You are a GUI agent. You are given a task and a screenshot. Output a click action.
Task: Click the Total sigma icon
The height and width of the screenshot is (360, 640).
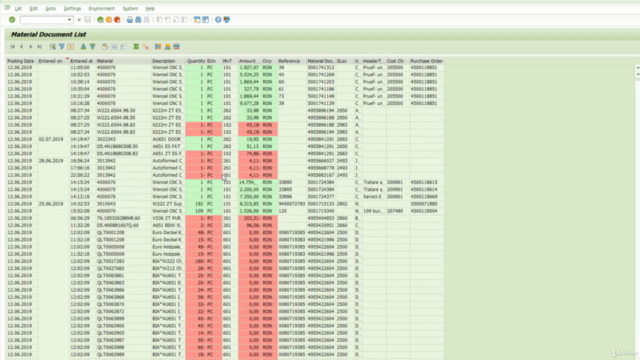(x=136, y=47)
